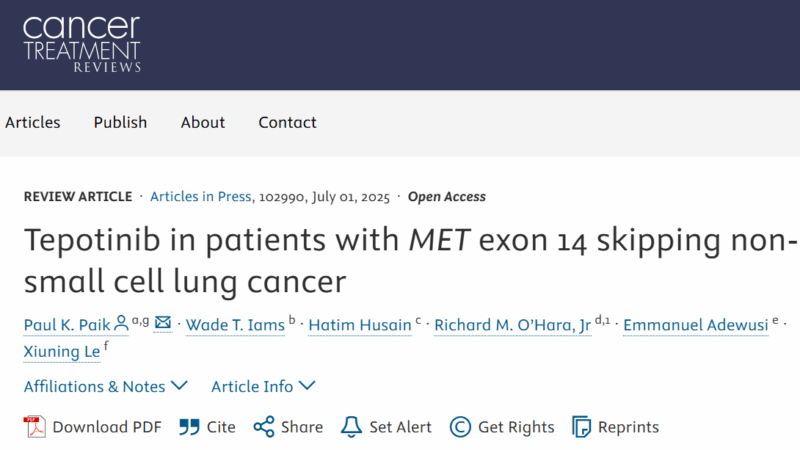Select the About menu item

(x=203, y=122)
